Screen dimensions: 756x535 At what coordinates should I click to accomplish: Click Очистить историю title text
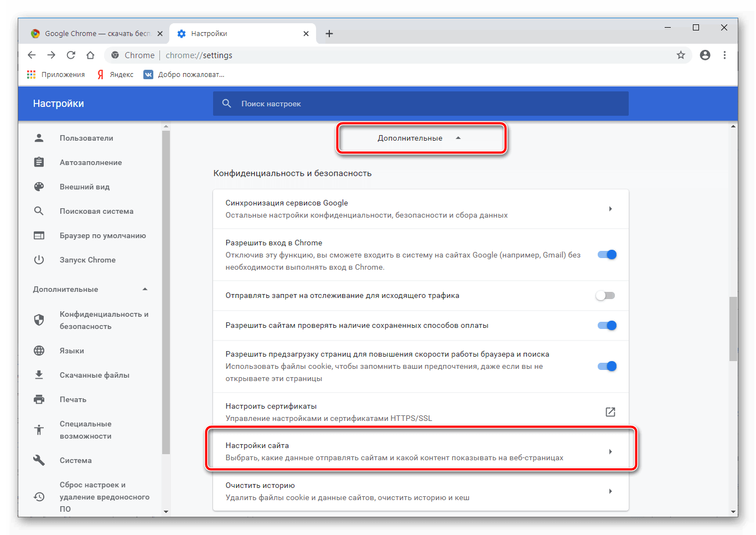[260, 485]
